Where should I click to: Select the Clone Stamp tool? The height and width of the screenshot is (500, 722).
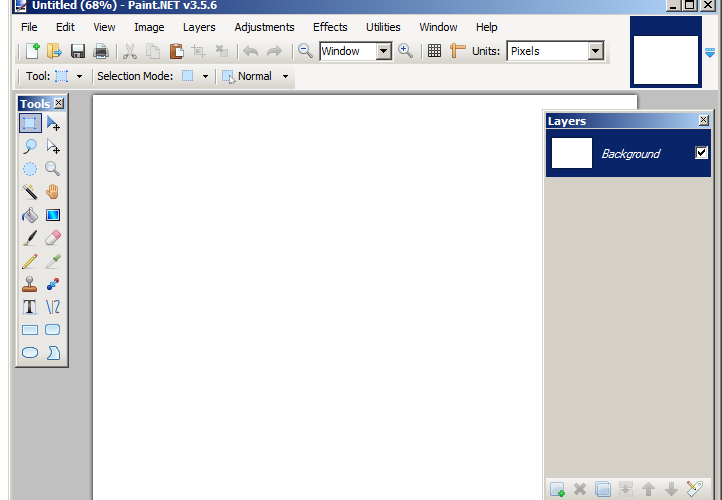(x=30, y=284)
